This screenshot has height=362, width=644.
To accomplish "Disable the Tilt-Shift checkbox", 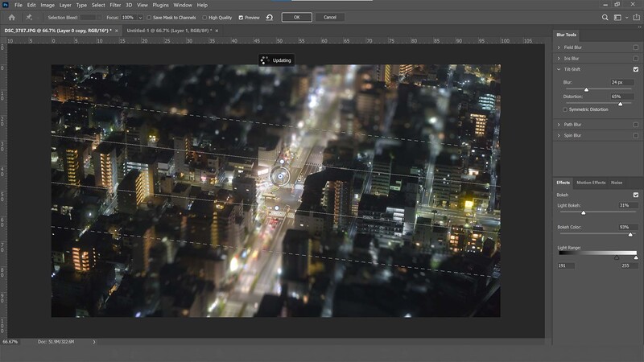I will (x=636, y=69).
